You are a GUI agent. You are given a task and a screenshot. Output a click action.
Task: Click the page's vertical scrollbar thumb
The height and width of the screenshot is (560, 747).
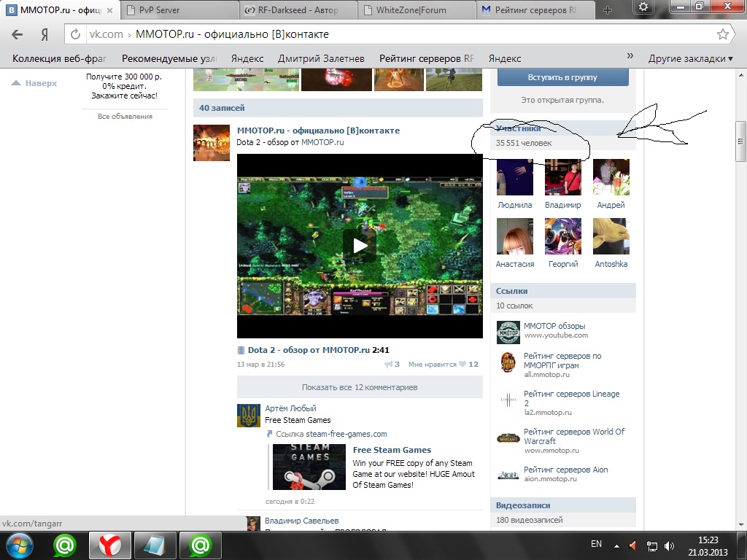[740, 141]
